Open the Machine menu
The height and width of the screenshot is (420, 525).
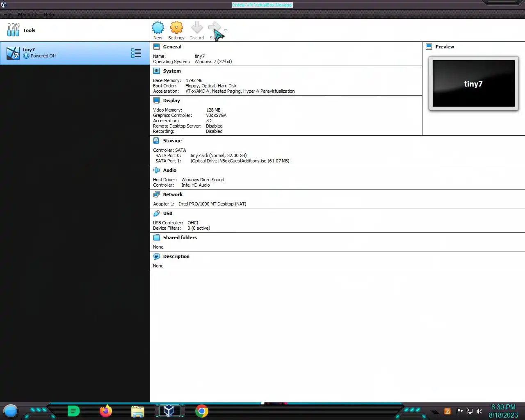pos(27,14)
